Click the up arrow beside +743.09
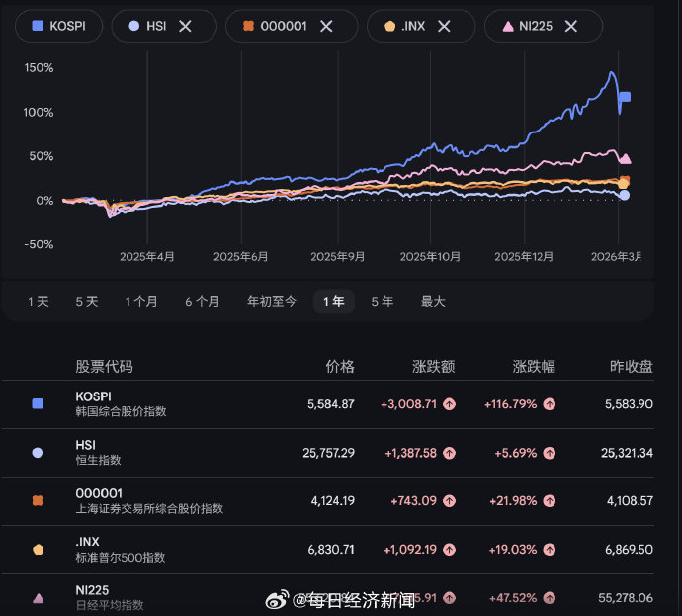This screenshot has height=616, width=682. [x=450, y=501]
